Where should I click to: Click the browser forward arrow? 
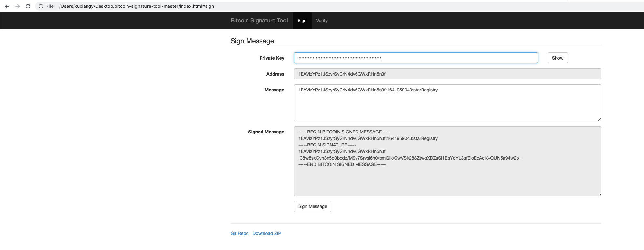pyautogui.click(x=18, y=6)
